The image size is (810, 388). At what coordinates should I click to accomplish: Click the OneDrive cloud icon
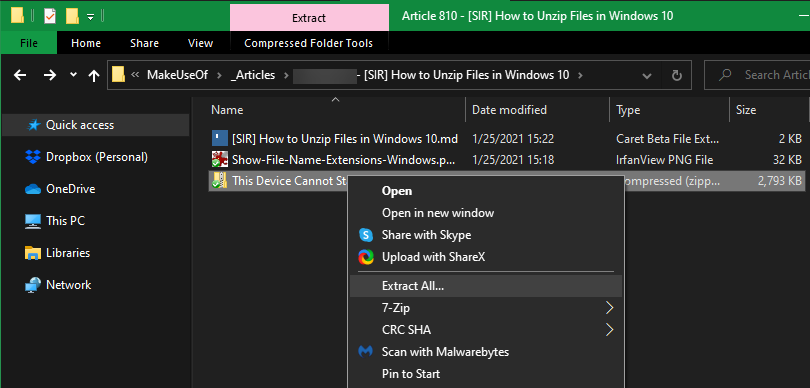point(33,190)
